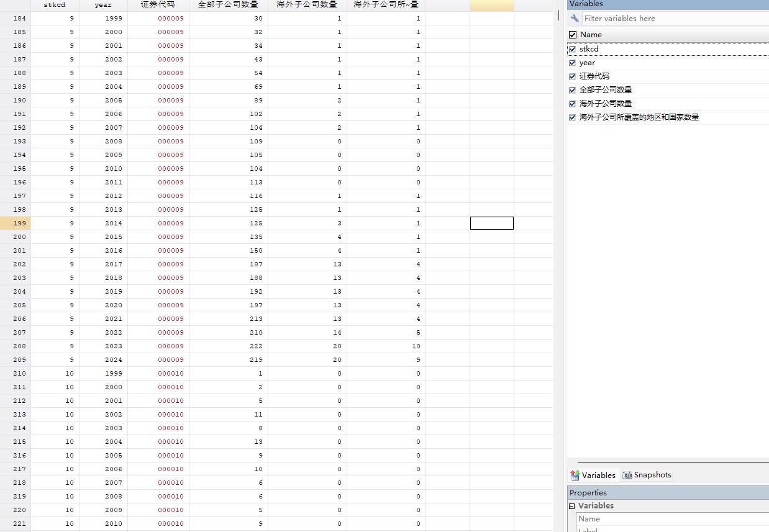This screenshot has width=769, height=532.
Task: Uncheck the year variable checkbox
Action: pos(572,63)
